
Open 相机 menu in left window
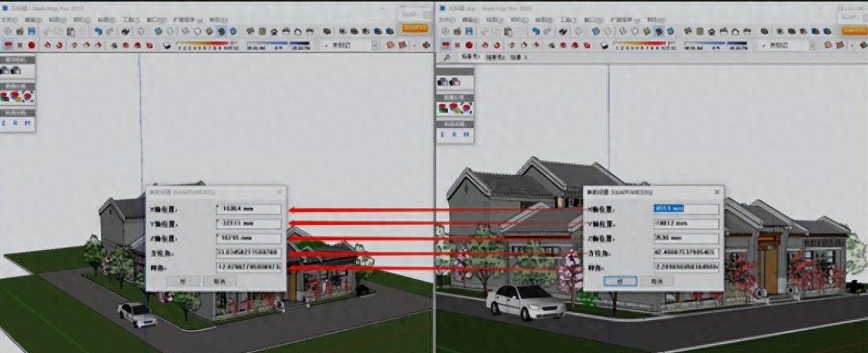point(82,20)
